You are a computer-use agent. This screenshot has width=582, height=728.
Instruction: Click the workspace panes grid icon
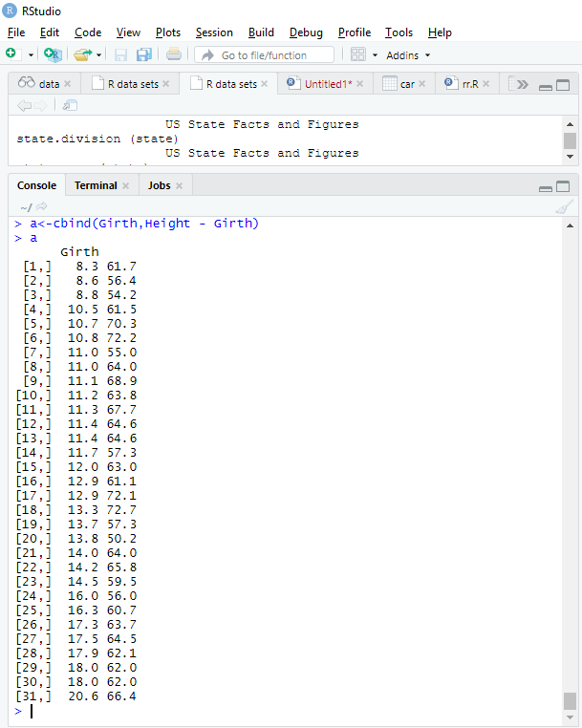(357, 54)
